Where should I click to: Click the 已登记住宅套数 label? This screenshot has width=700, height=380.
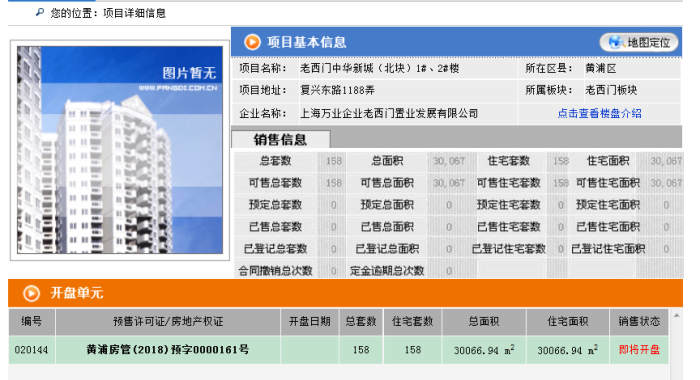pyautogui.click(x=508, y=248)
